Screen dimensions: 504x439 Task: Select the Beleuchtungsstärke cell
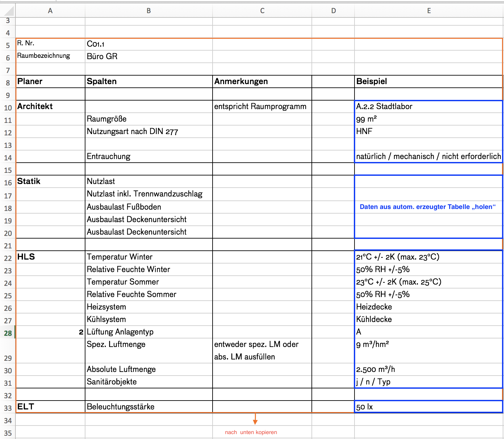tap(149, 407)
